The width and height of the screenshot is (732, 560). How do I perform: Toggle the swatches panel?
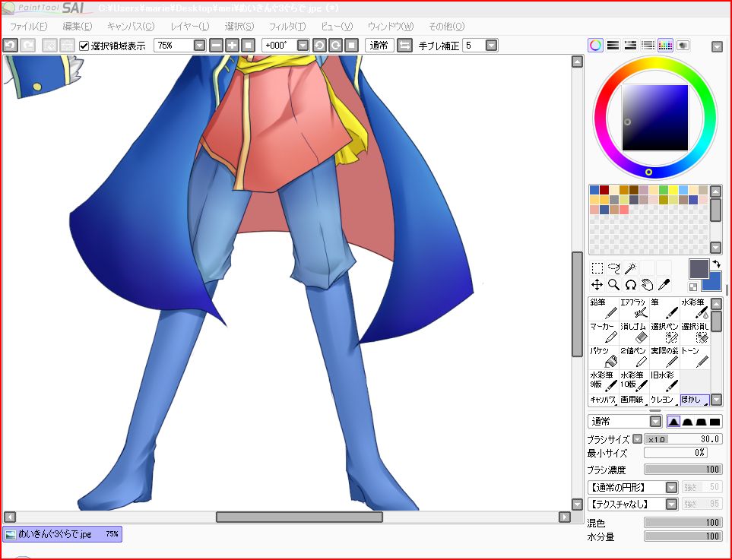coord(665,46)
